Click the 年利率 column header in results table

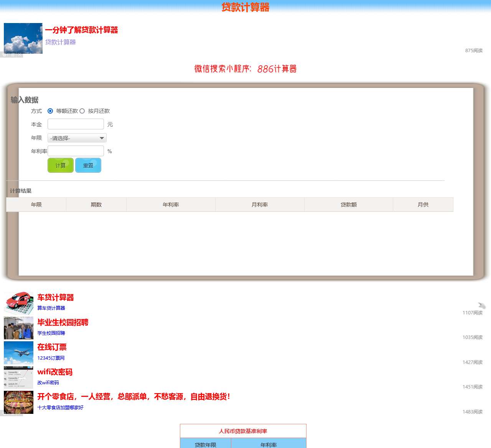(x=171, y=205)
